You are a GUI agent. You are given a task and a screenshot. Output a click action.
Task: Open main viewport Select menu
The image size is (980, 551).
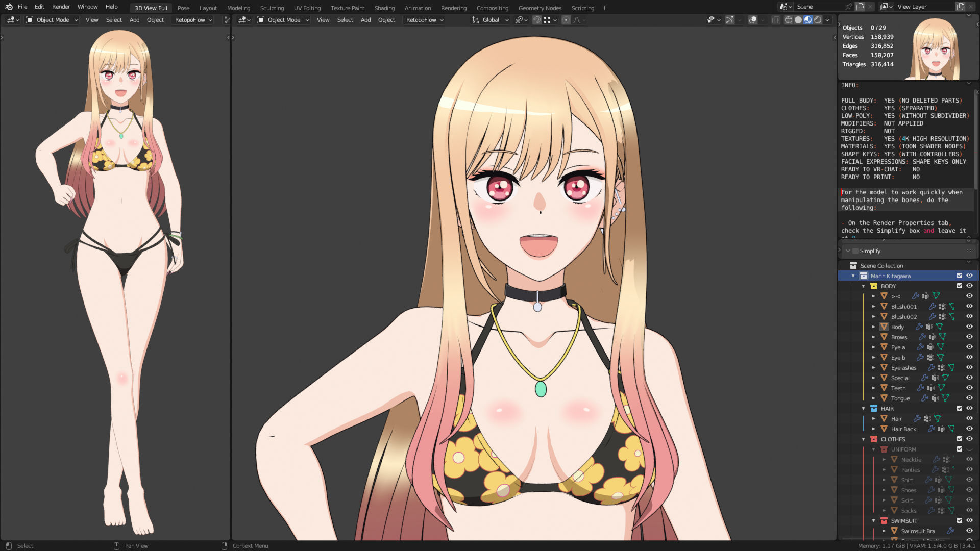(x=345, y=20)
